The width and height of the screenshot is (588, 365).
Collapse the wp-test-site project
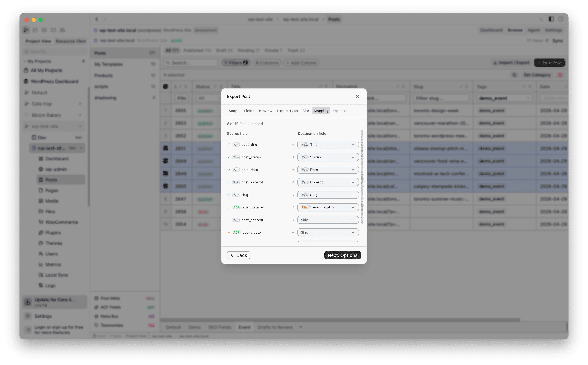pyautogui.click(x=80, y=126)
